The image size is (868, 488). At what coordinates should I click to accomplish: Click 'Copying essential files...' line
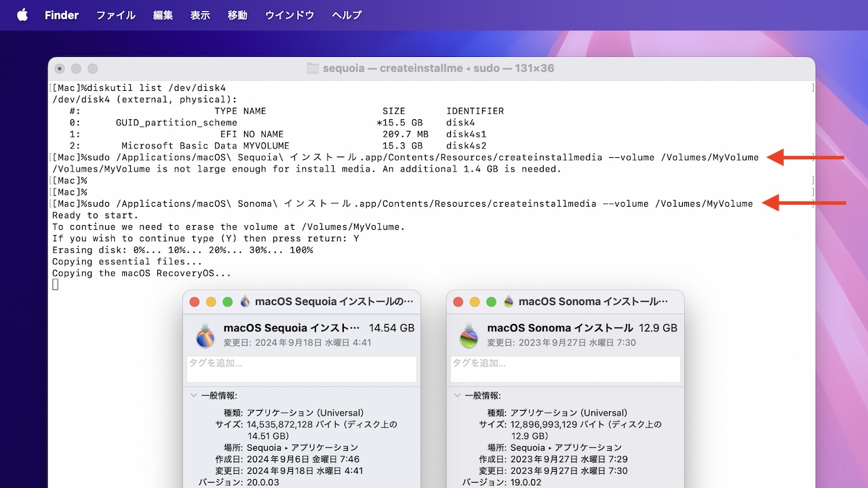[x=127, y=262]
